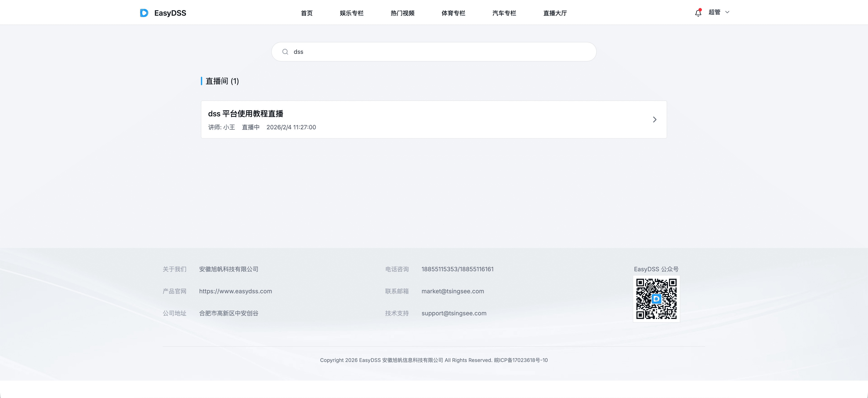868x398 pixels.
Task: Click the 直播间 (1) section heading
Action: pyautogui.click(x=222, y=81)
